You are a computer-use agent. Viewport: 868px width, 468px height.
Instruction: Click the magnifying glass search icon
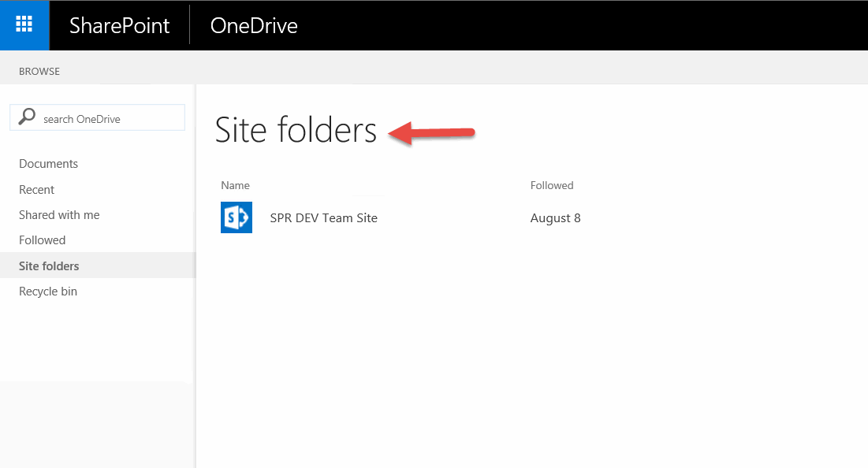click(x=27, y=117)
